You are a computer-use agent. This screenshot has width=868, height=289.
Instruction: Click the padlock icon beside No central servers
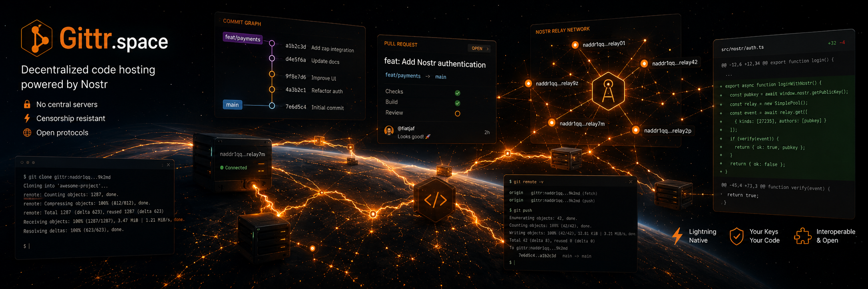[x=27, y=105]
